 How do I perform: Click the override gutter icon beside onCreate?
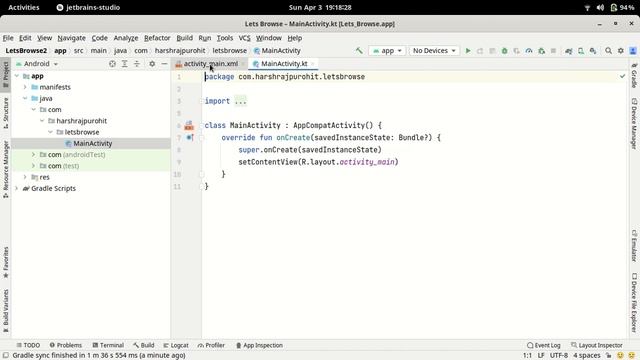tap(190, 138)
